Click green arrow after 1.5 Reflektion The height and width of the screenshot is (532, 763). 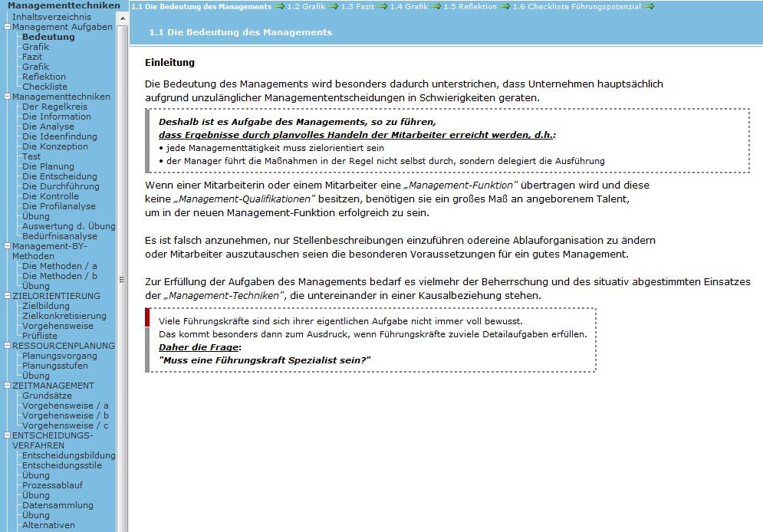click(505, 7)
